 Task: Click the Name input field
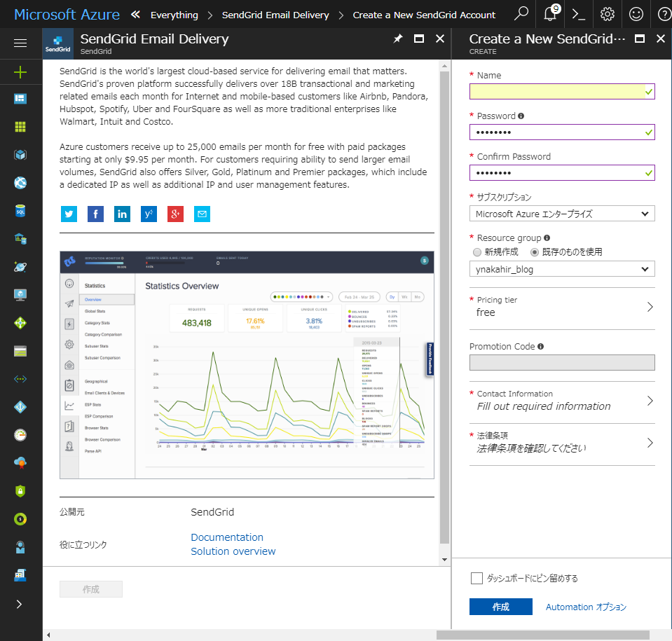[562, 92]
